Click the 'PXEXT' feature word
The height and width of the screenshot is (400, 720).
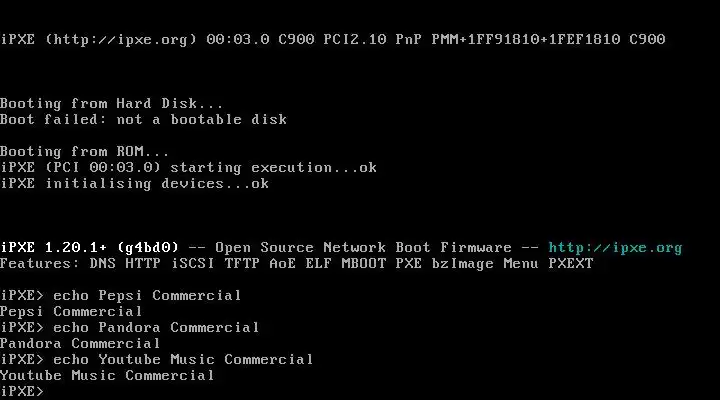coord(571,264)
